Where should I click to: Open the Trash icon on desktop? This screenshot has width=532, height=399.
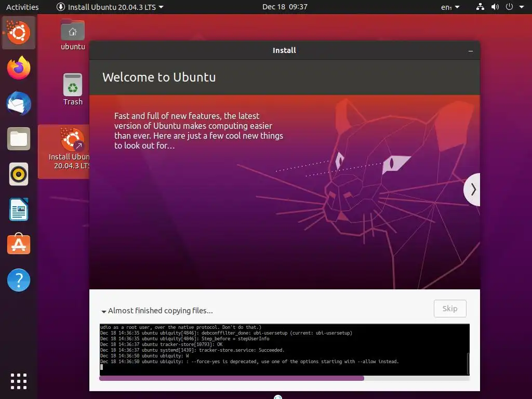pos(73,89)
